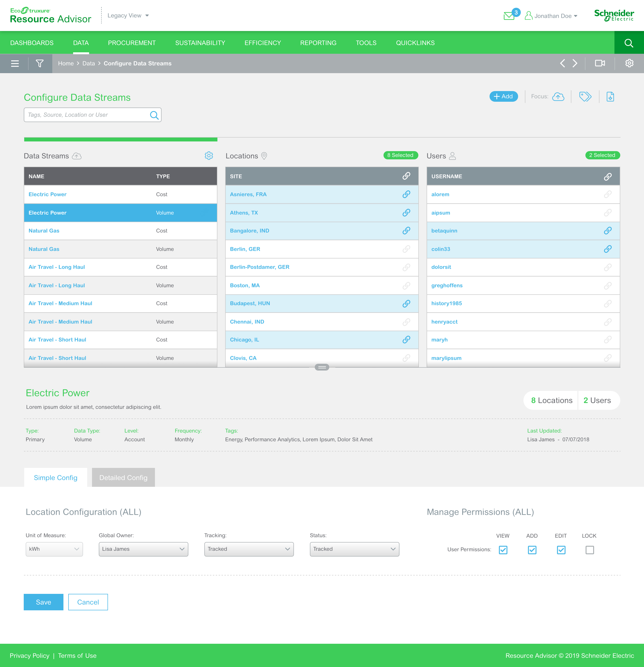Uncheck the EDIT user permission checkbox
644x667 pixels.
click(x=561, y=550)
